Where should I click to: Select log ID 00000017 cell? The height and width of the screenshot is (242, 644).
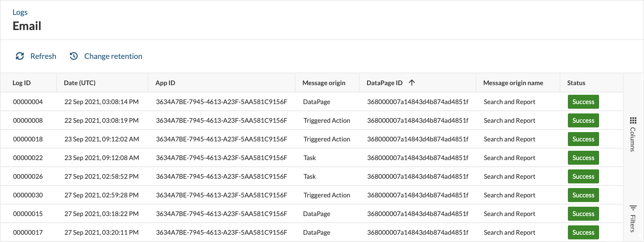click(x=28, y=232)
